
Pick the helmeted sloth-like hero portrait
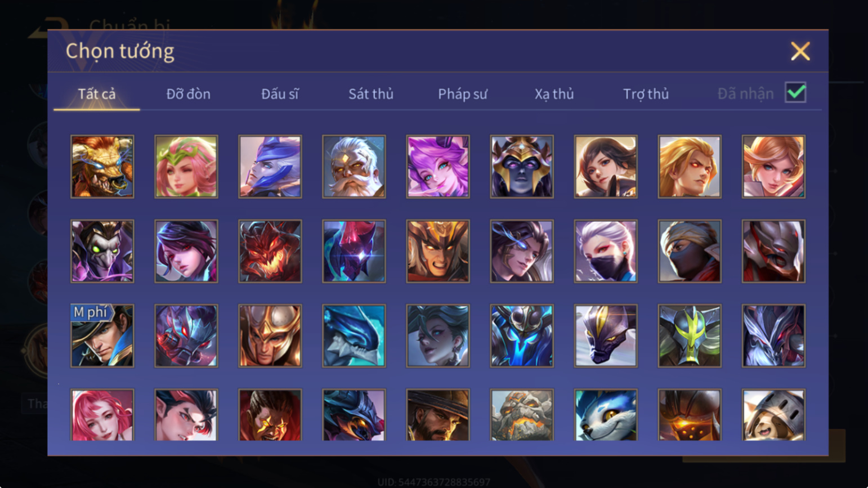click(773, 415)
